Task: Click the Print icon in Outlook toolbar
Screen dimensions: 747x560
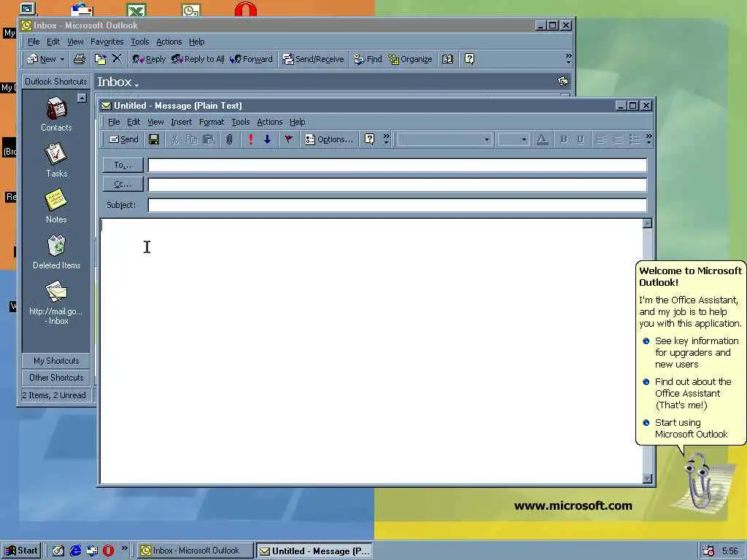Action: pos(80,59)
